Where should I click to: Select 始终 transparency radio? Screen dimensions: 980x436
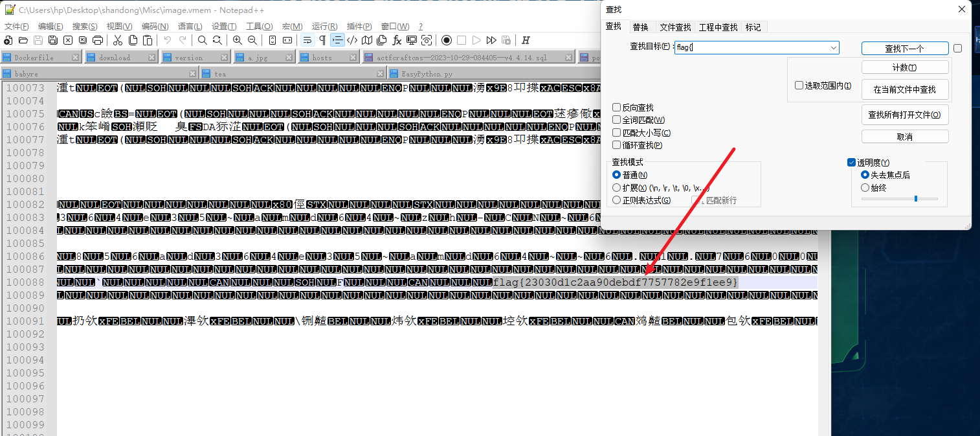click(x=865, y=187)
